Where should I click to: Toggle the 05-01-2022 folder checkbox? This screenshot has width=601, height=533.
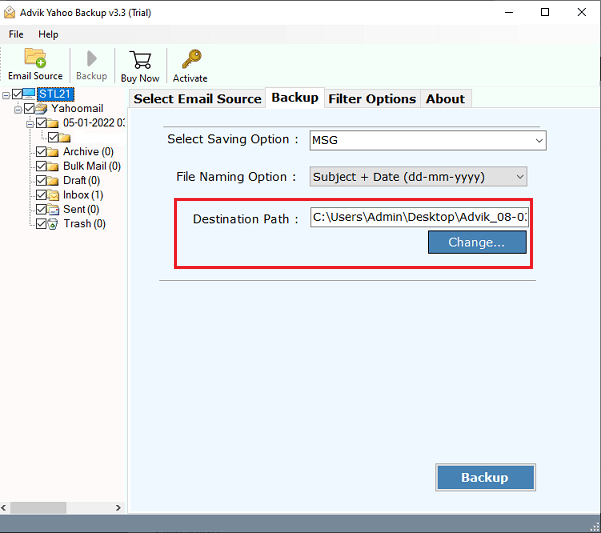(x=41, y=123)
